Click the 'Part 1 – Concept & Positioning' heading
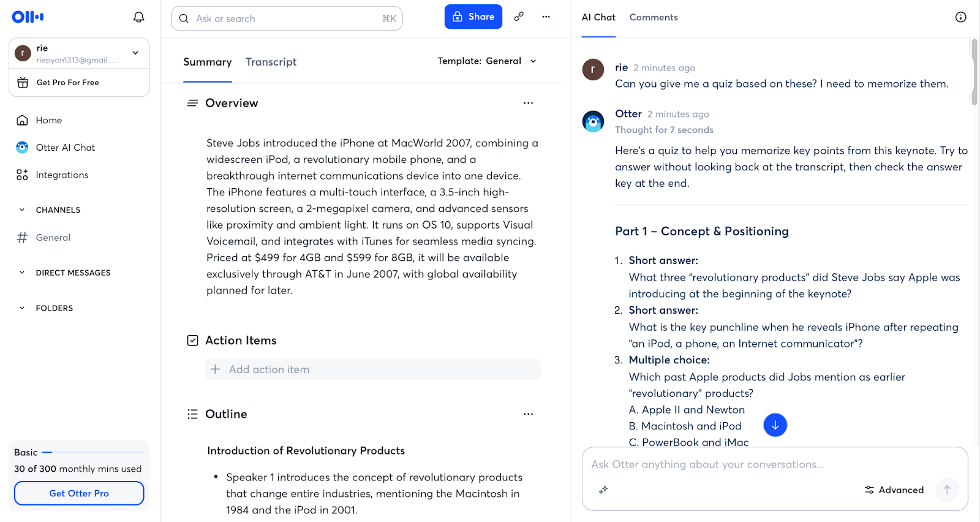980x522 pixels. [x=702, y=231]
